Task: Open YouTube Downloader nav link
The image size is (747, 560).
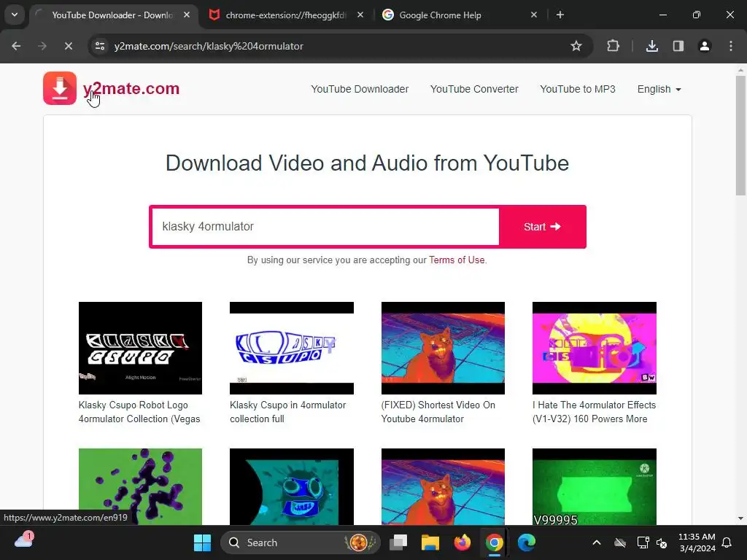Action: pyautogui.click(x=360, y=89)
